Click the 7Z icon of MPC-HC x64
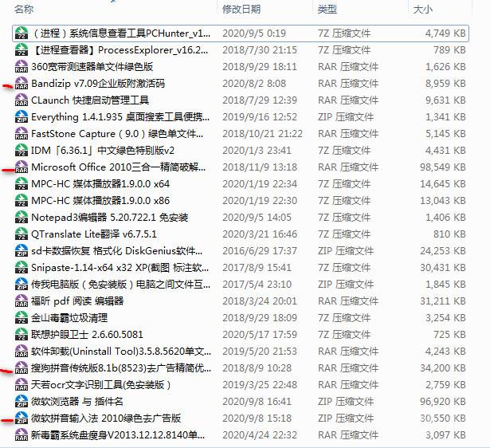Viewport: 490px width, 448px height. [x=22, y=184]
